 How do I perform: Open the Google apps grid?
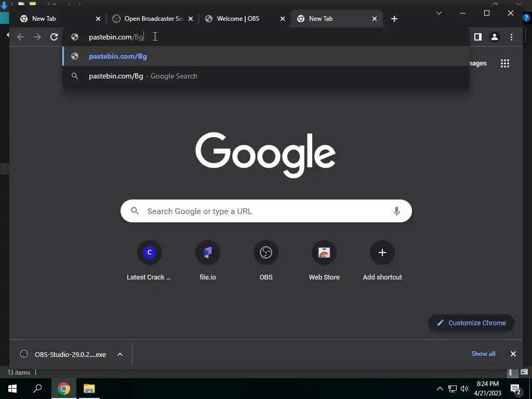pyautogui.click(x=505, y=63)
